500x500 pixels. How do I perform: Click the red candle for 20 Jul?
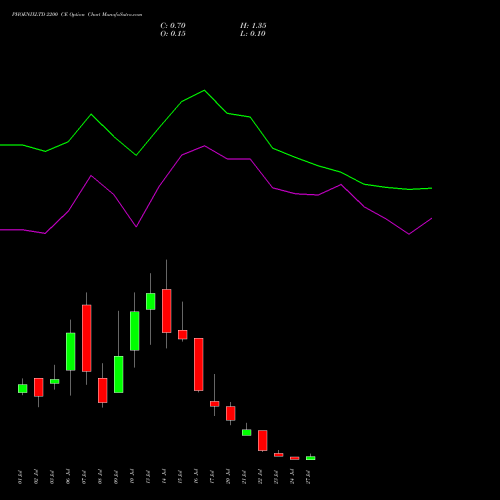pyautogui.click(x=231, y=413)
